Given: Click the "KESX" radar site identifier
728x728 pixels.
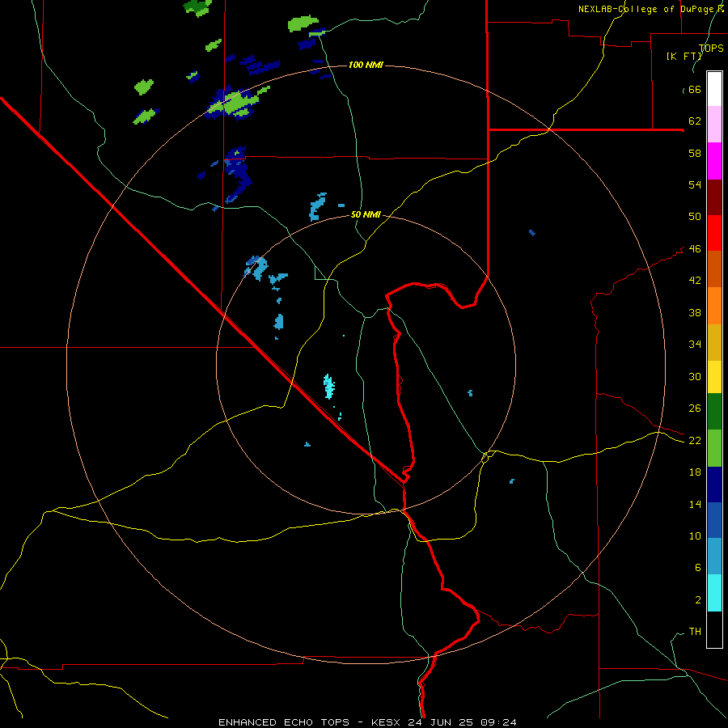Looking at the screenshot, I should tap(387, 722).
